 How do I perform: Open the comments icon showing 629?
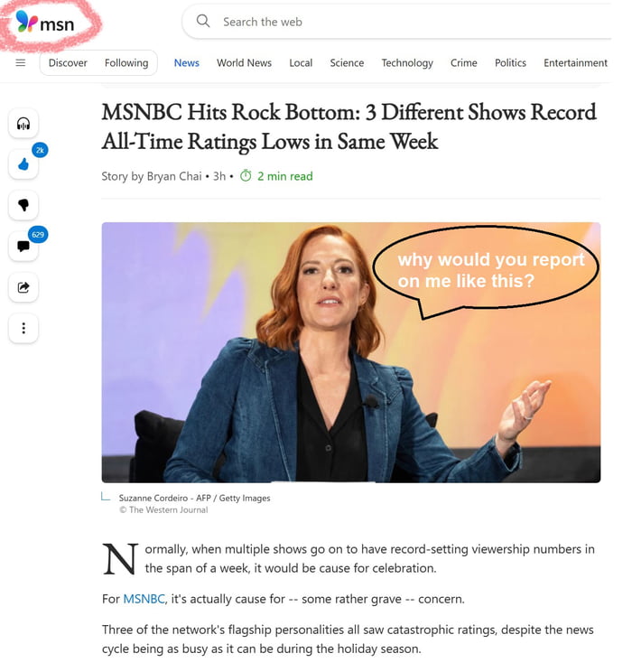click(x=23, y=246)
